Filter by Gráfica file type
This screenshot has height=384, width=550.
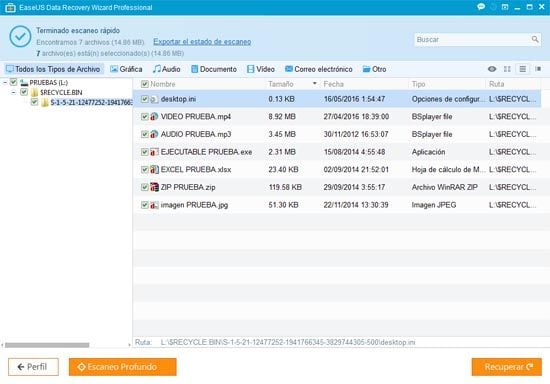126,69
